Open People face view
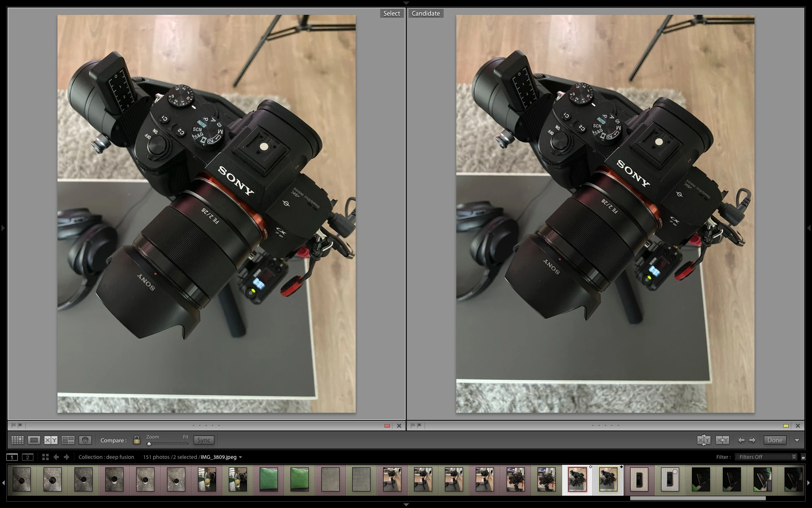The height and width of the screenshot is (508, 812). click(x=85, y=440)
